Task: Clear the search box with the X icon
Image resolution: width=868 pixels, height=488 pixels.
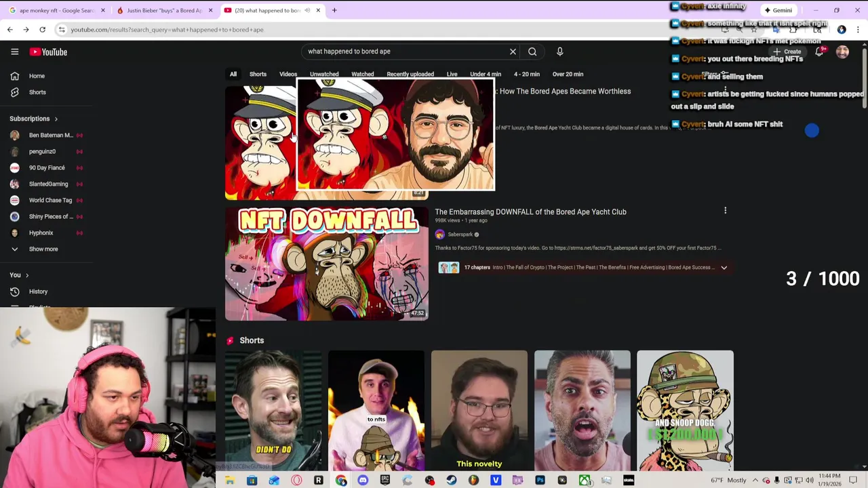Action: click(x=513, y=52)
